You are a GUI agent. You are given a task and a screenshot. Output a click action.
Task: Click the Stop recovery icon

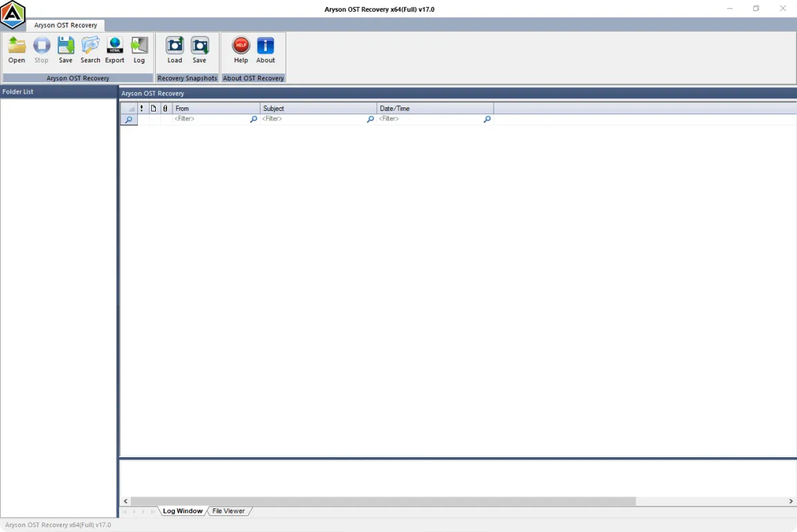[41, 48]
